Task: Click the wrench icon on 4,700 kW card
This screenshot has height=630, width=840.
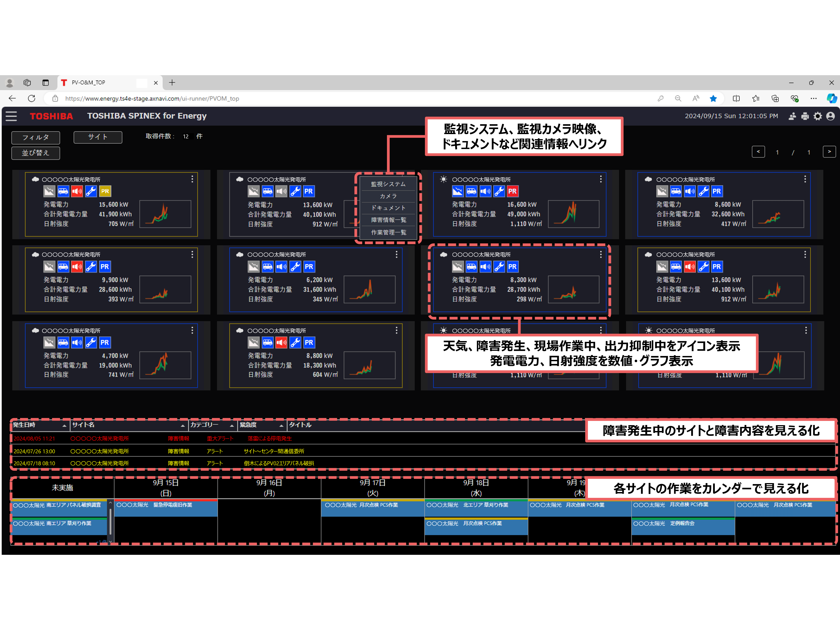Action: click(91, 343)
